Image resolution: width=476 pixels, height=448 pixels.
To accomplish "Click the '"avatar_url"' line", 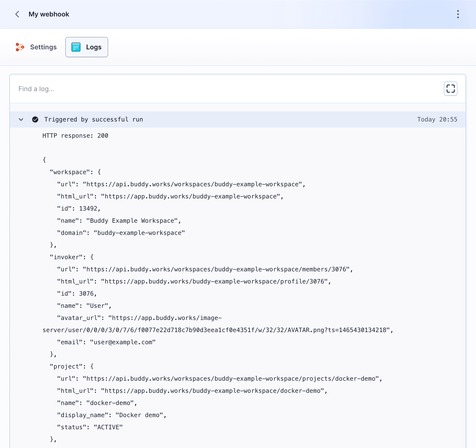I will pyautogui.click(x=139, y=318).
